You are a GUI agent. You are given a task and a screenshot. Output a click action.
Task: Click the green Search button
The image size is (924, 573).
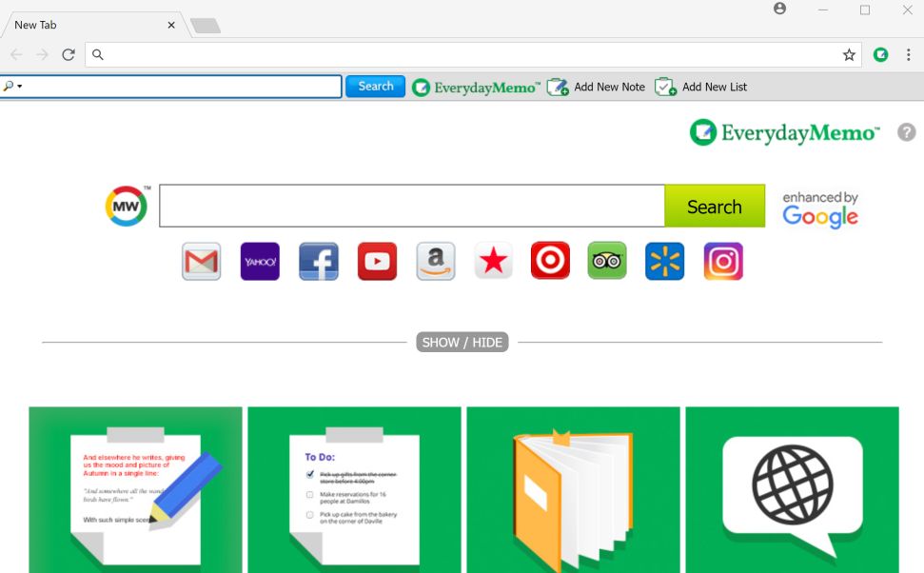click(715, 206)
